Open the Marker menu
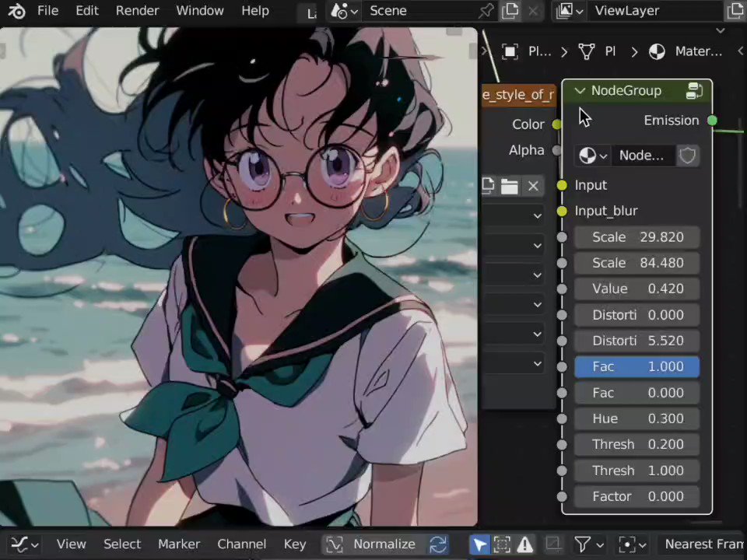The image size is (747, 560). [179, 544]
